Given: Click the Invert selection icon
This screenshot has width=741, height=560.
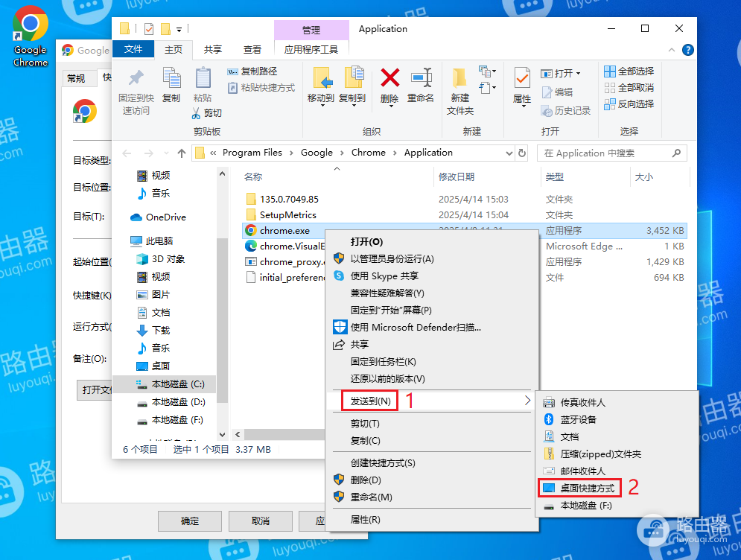Looking at the screenshot, I should point(610,104).
